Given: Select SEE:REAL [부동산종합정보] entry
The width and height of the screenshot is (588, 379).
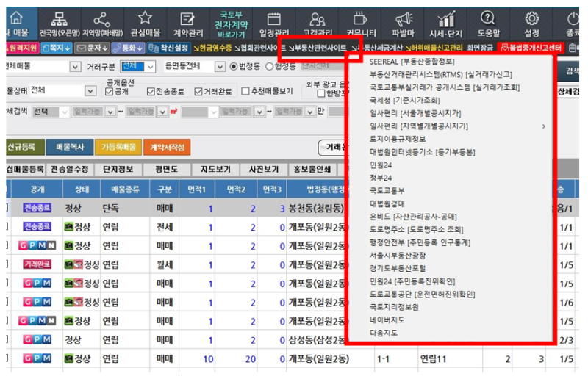Looking at the screenshot, I should coord(412,62).
